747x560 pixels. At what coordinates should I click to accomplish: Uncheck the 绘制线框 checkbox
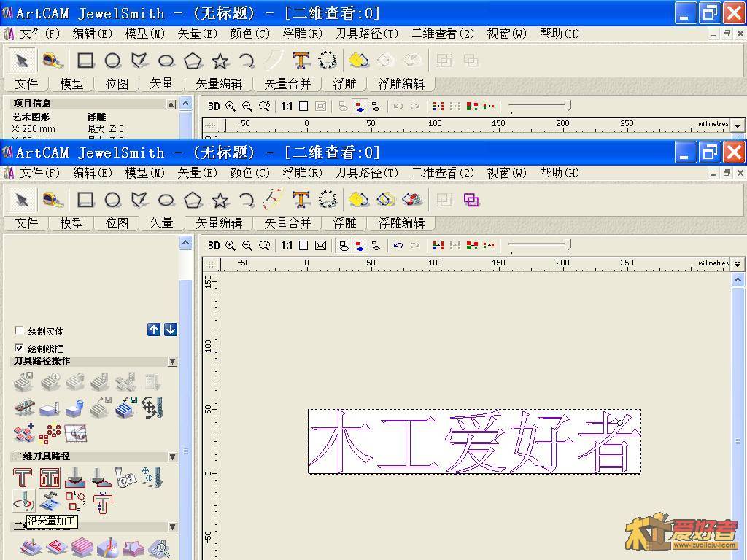click(x=19, y=348)
